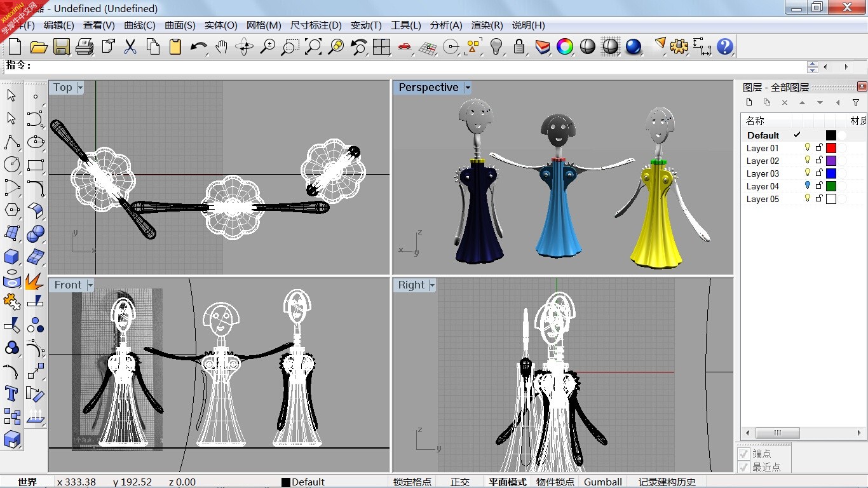868x488 pixels.
Task: Open the Perspective viewport dropdown arrow
Action: [x=468, y=88]
